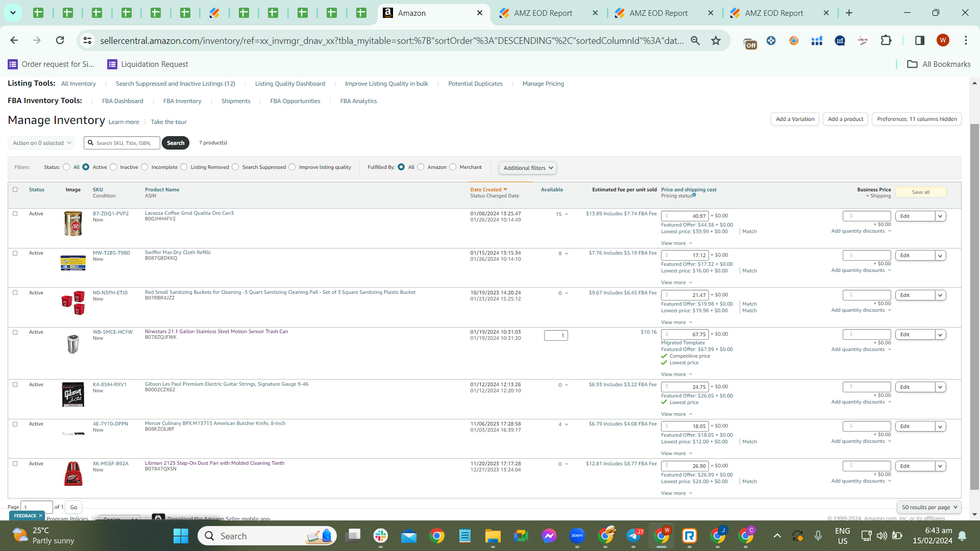
Task: Open Slack from the taskbar
Action: 380,536
